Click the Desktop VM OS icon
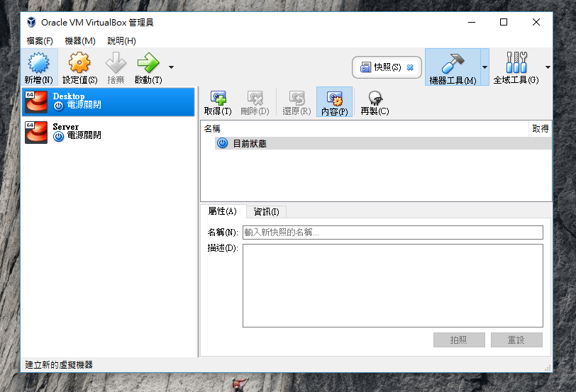The height and width of the screenshot is (392, 576). click(x=36, y=101)
